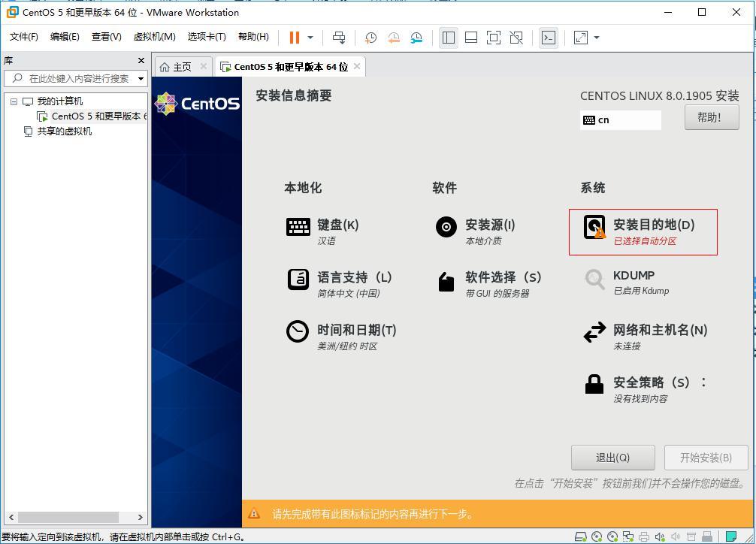The width and height of the screenshot is (756, 544).
Task: Click the virtual sound card status icon
Action: [x=661, y=536]
